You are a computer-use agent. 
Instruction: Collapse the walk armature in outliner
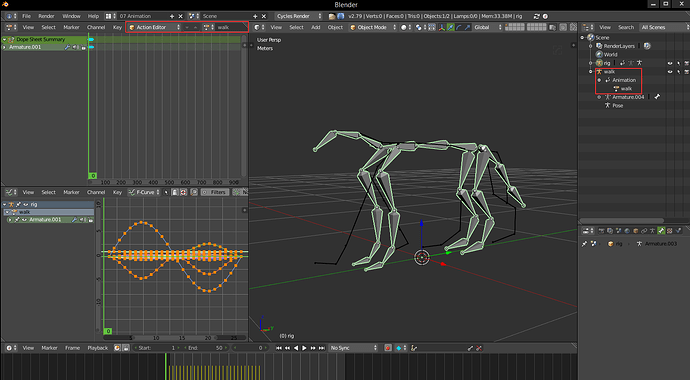pyautogui.click(x=591, y=72)
